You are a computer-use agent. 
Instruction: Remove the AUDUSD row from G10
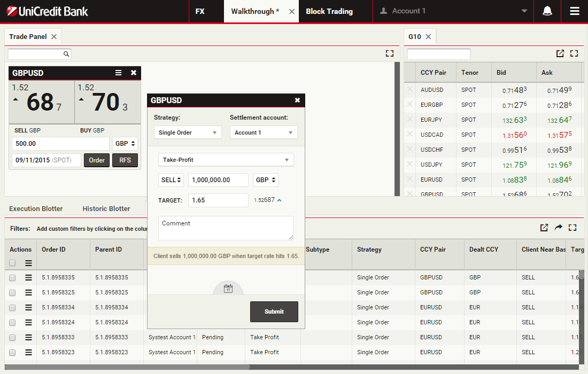pos(410,90)
